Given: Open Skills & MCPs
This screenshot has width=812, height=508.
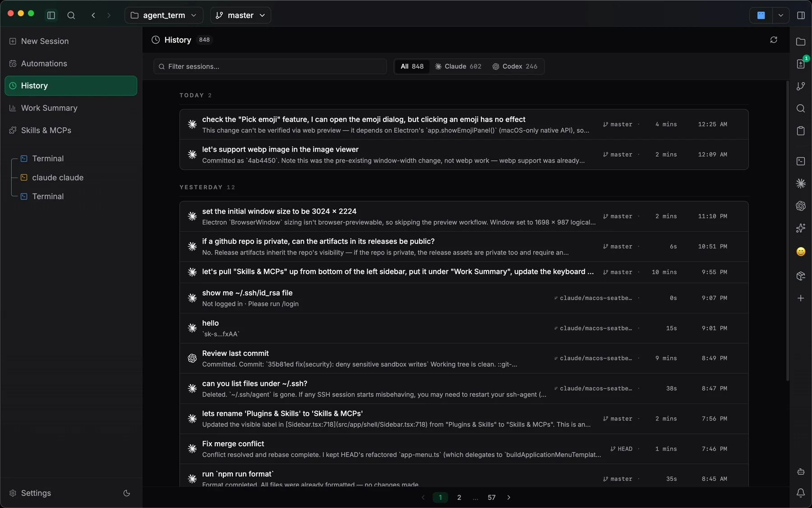Looking at the screenshot, I should 71,130.
